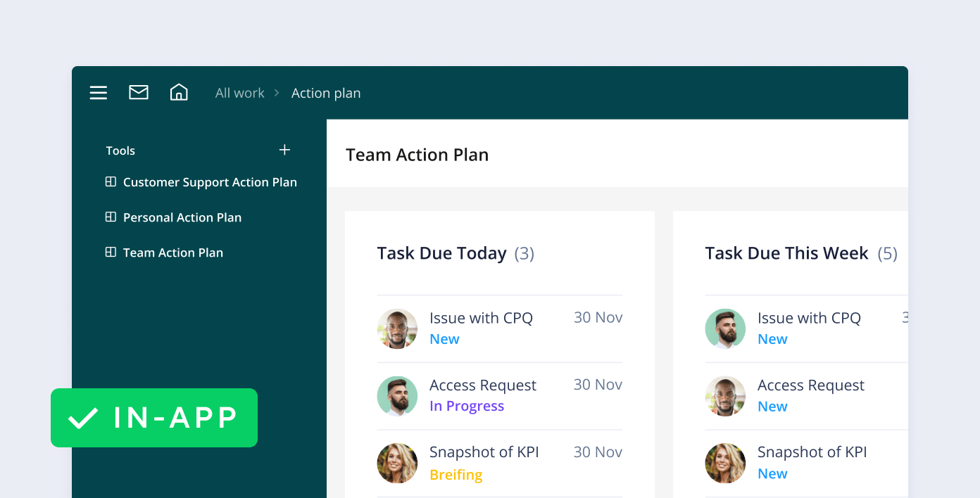Select Personal Action Plan in Tools list
The image size is (980, 498).
tap(182, 217)
